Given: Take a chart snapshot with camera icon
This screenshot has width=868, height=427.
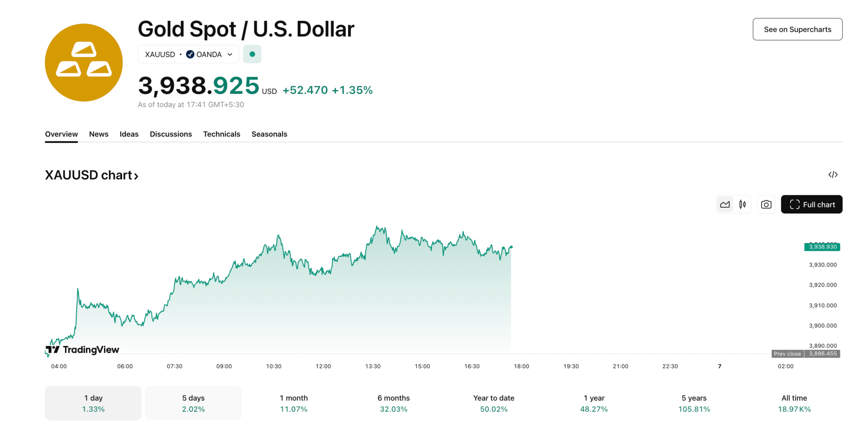Looking at the screenshot, I should click(766, 205).
